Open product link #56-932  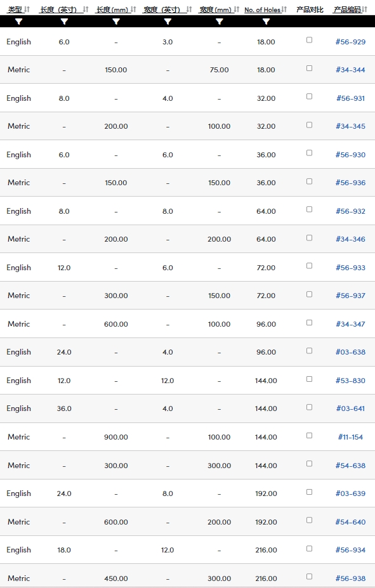click(350, 211)
